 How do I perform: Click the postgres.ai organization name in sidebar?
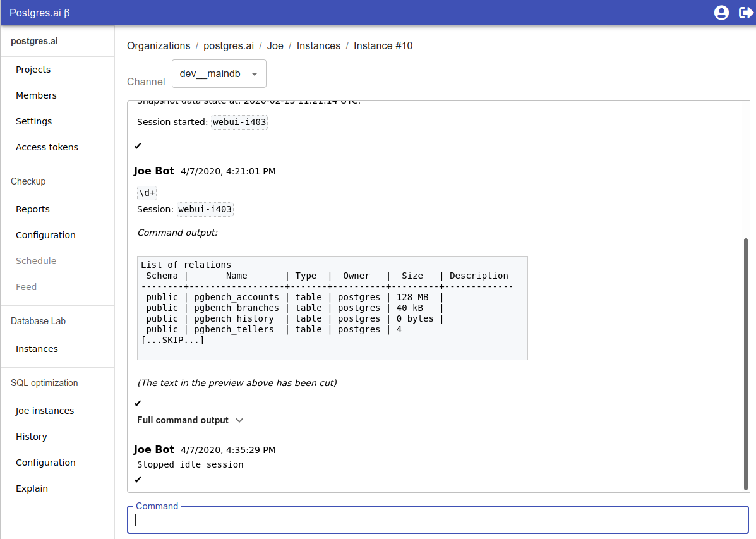pyautogui.click(x=34, y=42)
